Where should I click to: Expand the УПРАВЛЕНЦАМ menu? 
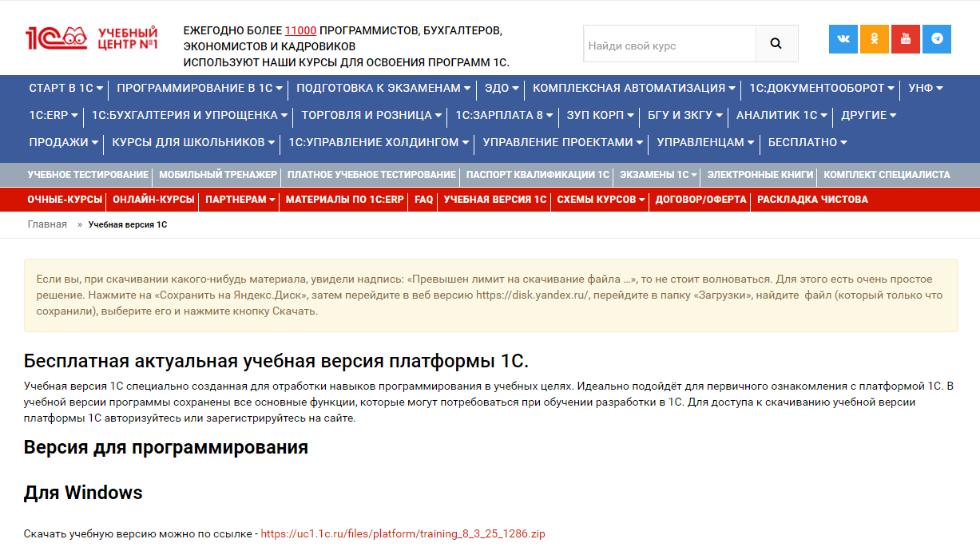click(706, 142)
